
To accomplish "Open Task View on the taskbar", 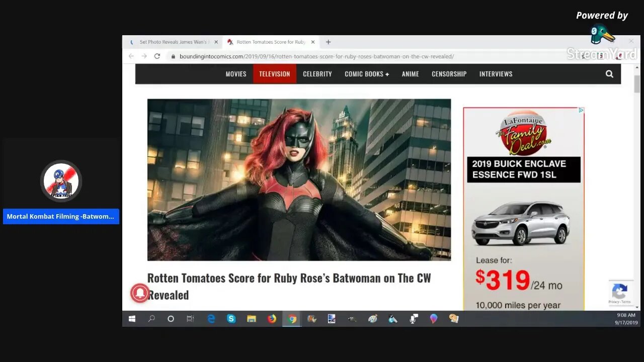I will coord(190,319).
